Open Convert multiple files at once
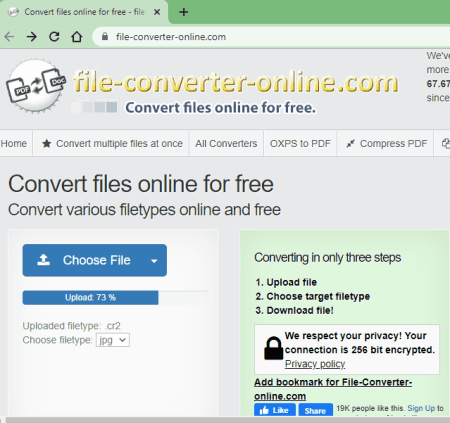Screen dimensions: 450x423 click(111, 144)
